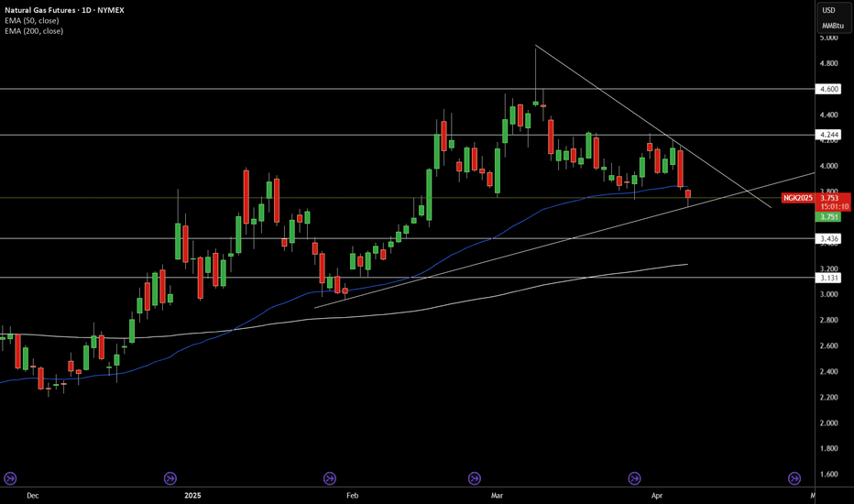Click the Feb label on the time axis
Image resolution: width=854 pixels, height=504 pixels.
pyautogui.click(x=353, y=495)
